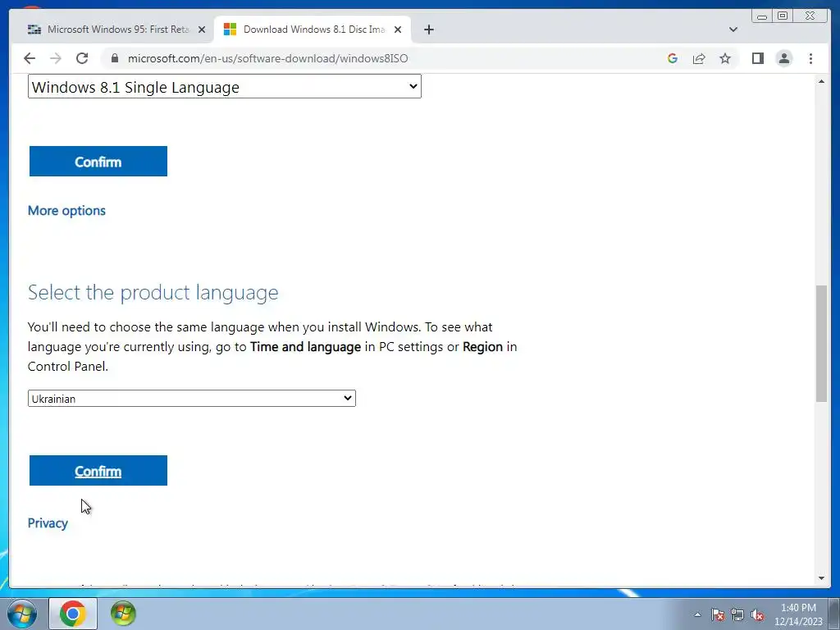Screen dimensions: 840x630
Task: Click the page scrollbar thumb
Action: [821, 344]
